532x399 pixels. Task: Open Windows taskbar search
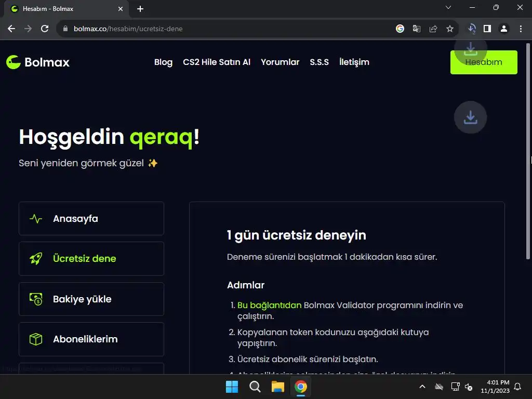coord(255,387)
